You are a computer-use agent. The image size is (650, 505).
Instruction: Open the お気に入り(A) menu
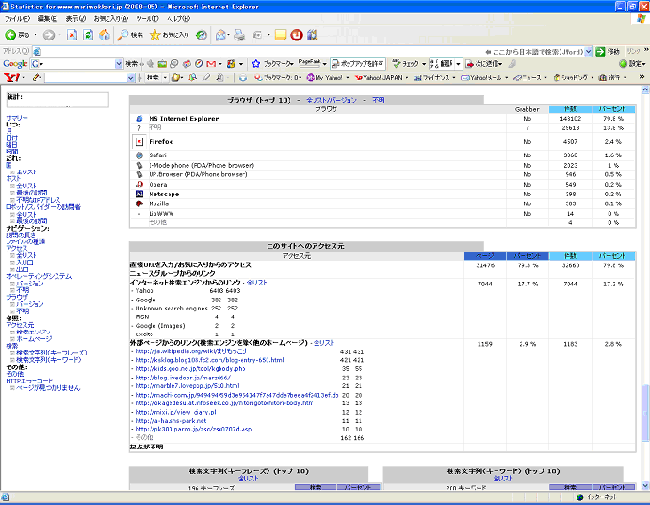pyautogui.click(x=111, y=19)
